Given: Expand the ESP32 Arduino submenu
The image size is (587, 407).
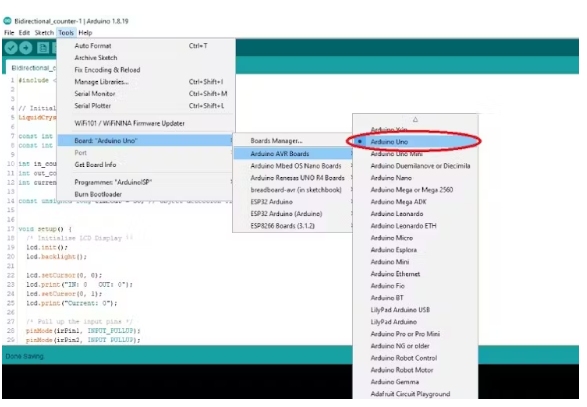Looking at the screenshot, I should point(293,202).
